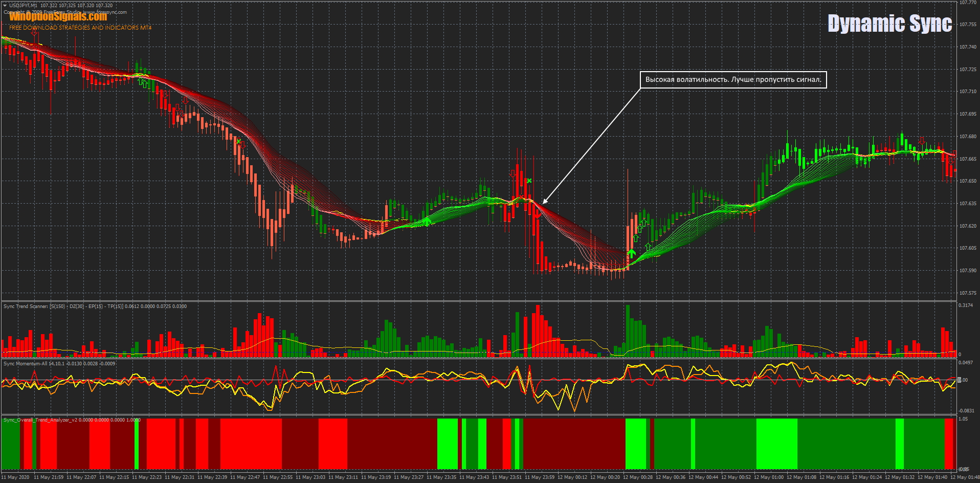This screenshot has height=483, width=980.
Task: Click the WinOptionSignals.com logo
Action: click(x=58, y=17)
